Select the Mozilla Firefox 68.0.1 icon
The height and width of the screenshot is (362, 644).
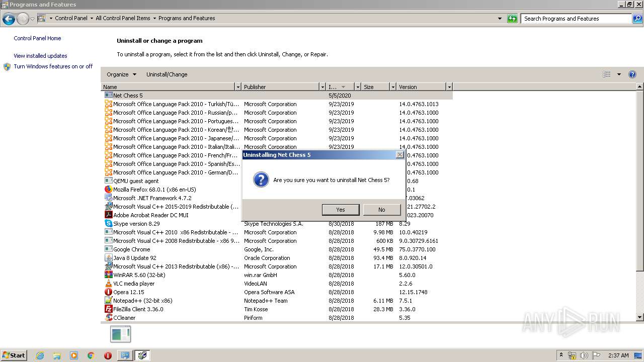[108, 190]
